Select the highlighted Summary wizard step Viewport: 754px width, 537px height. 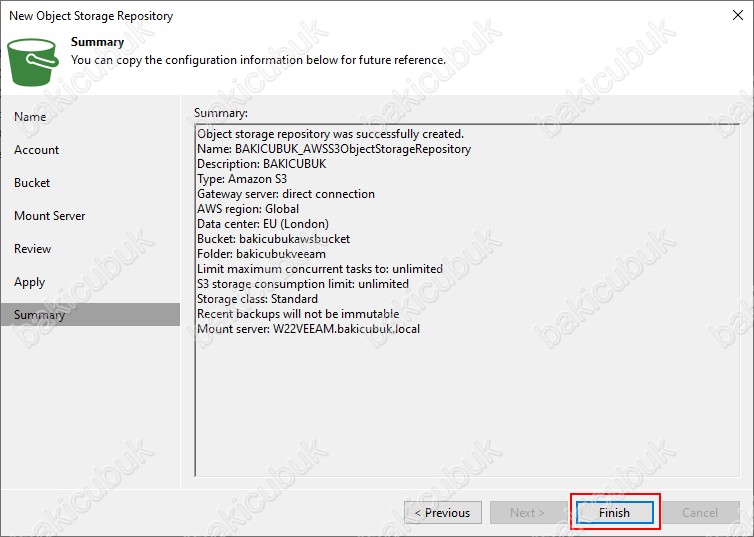pyautogui.click(x=90, y=315)
